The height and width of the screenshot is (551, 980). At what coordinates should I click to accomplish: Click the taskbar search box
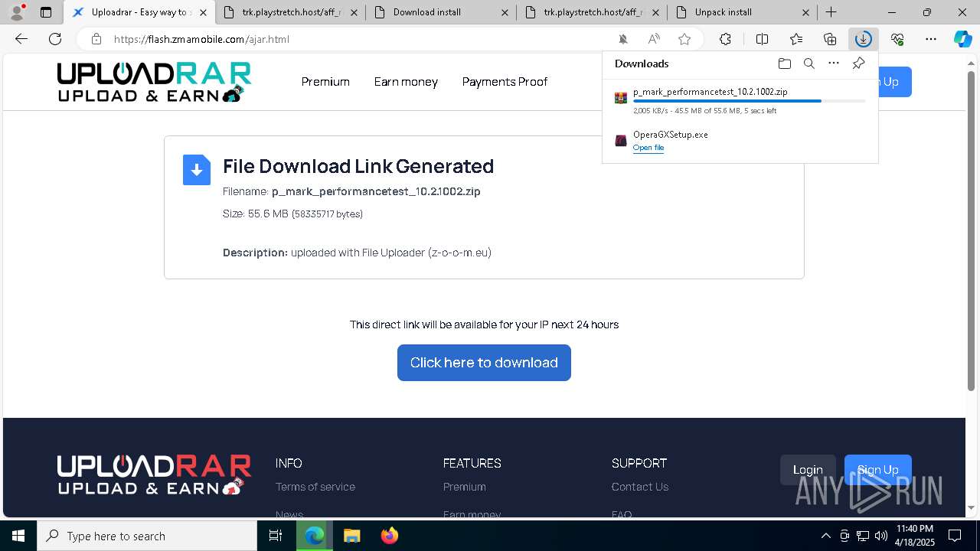[147, 536]
